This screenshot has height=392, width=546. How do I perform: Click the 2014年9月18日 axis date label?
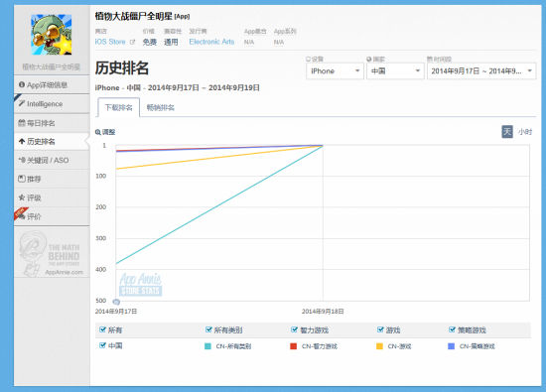323,312
